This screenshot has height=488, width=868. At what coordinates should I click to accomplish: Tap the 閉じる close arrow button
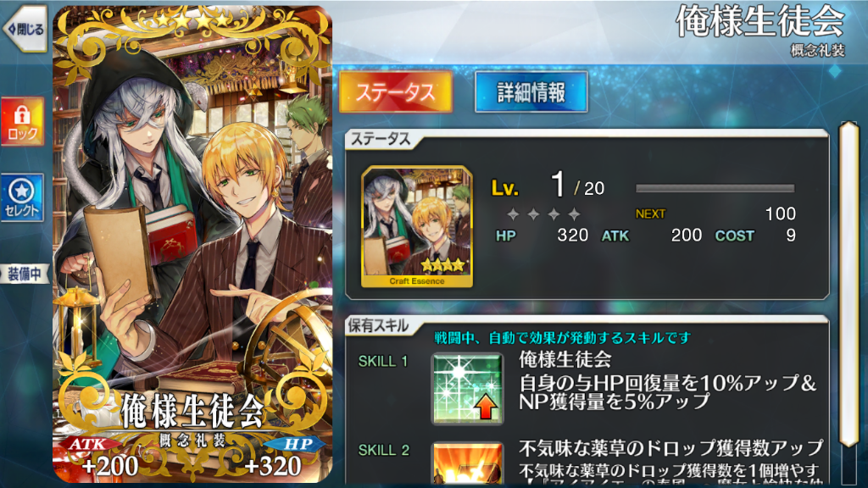(25, 29)
